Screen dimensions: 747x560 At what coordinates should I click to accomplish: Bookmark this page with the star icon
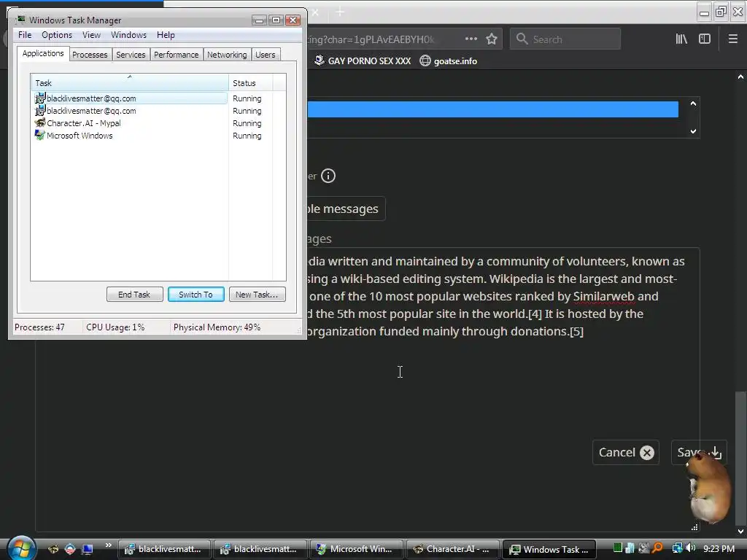pyautogui.click(x=492, y=39)
